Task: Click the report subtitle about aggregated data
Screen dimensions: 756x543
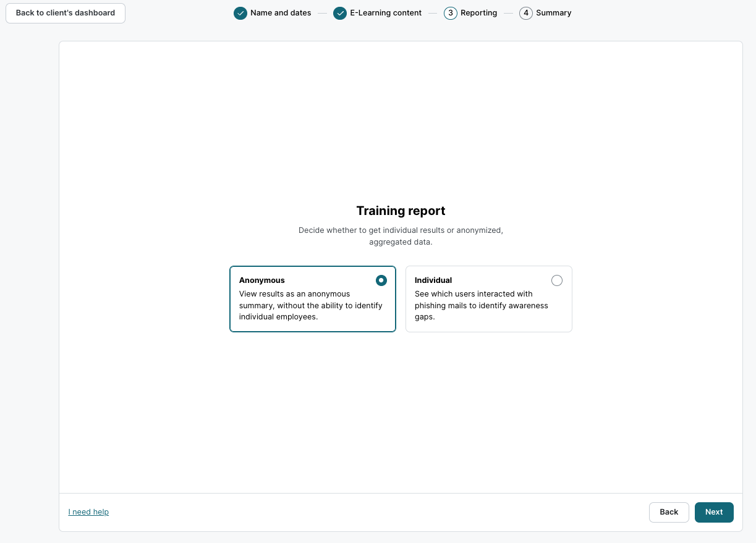Action: pyautogui.click(x=401, y=236)
